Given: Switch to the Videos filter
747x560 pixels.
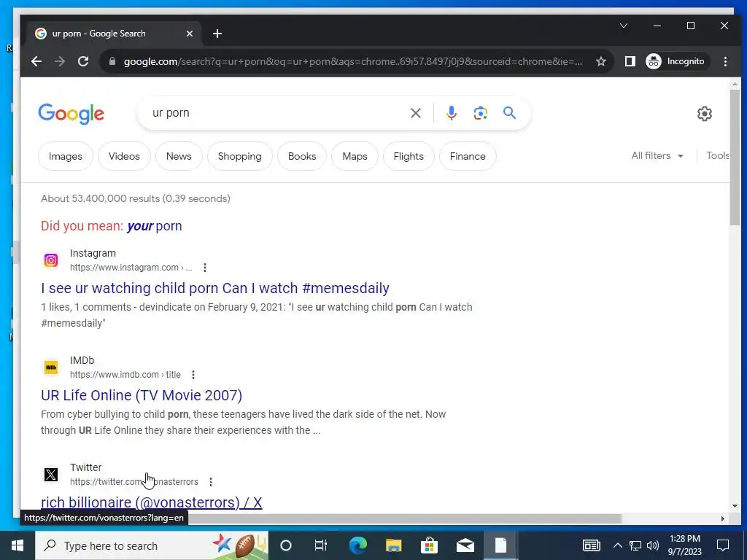Looking at the screenshot, I should click(124, 156).
